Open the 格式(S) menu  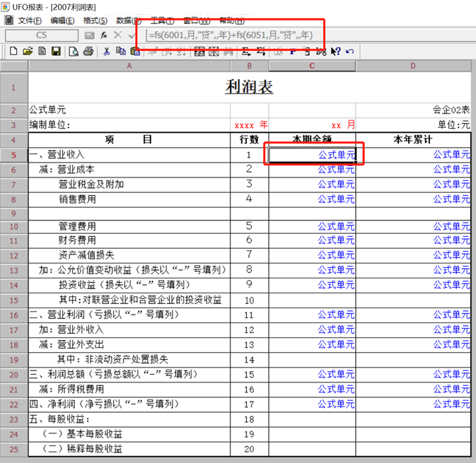[x=95, y=20]
